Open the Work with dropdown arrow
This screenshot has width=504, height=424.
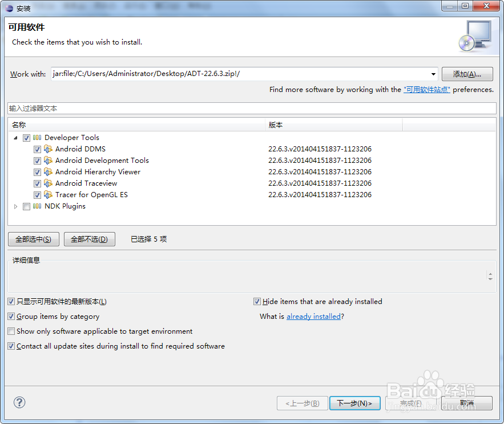(433, 74)
